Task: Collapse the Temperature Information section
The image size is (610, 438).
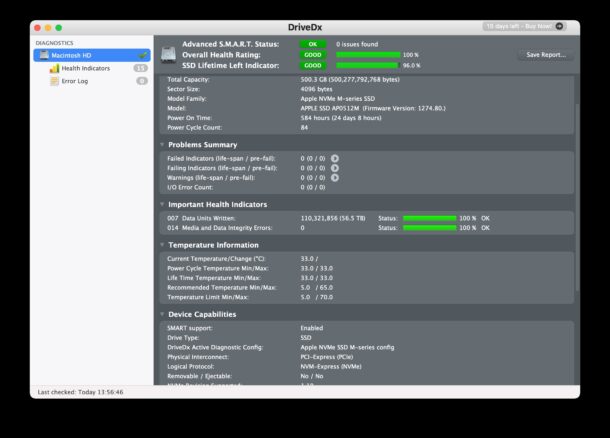Action: tap(162, 245)
